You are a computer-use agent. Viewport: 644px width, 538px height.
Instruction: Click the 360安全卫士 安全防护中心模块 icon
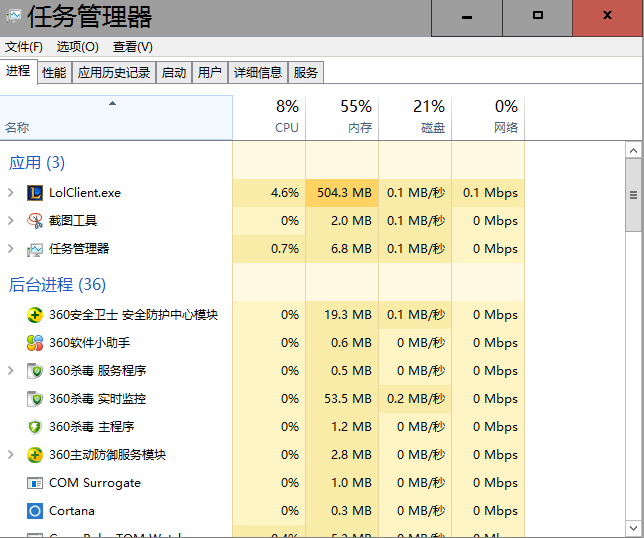pyautogui.click(x=35, y=315)
